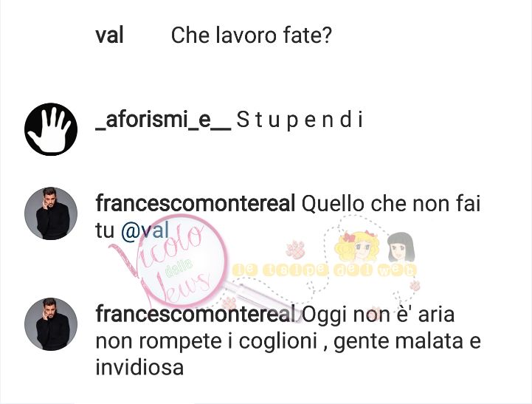Click the word 'invidiosa' on last line
Viewport: 532px width, 404px height.
coord(139,368)
